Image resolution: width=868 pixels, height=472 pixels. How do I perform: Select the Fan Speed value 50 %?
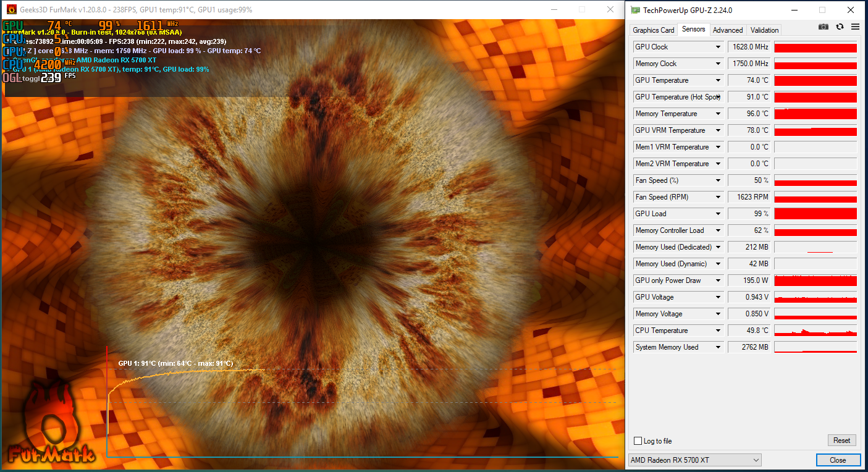(749, 180)
